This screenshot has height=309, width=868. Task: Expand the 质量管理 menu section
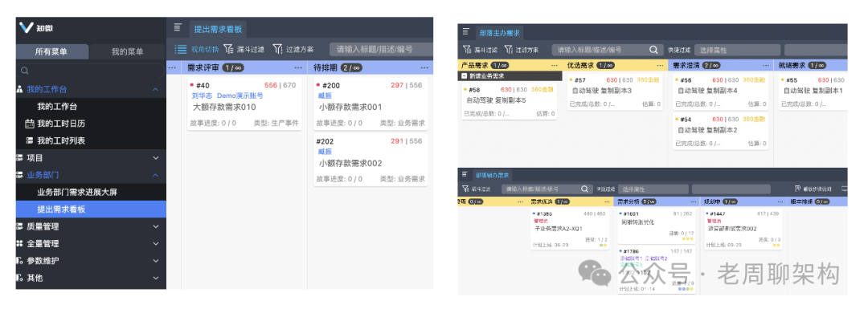[156, 226]
